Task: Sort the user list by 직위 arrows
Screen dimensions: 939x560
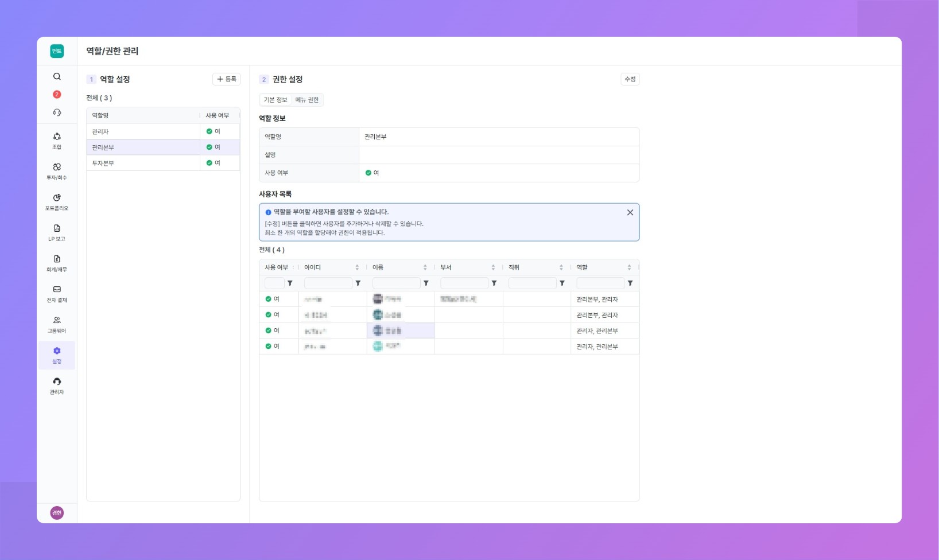Action: click(x=561, y=267)
